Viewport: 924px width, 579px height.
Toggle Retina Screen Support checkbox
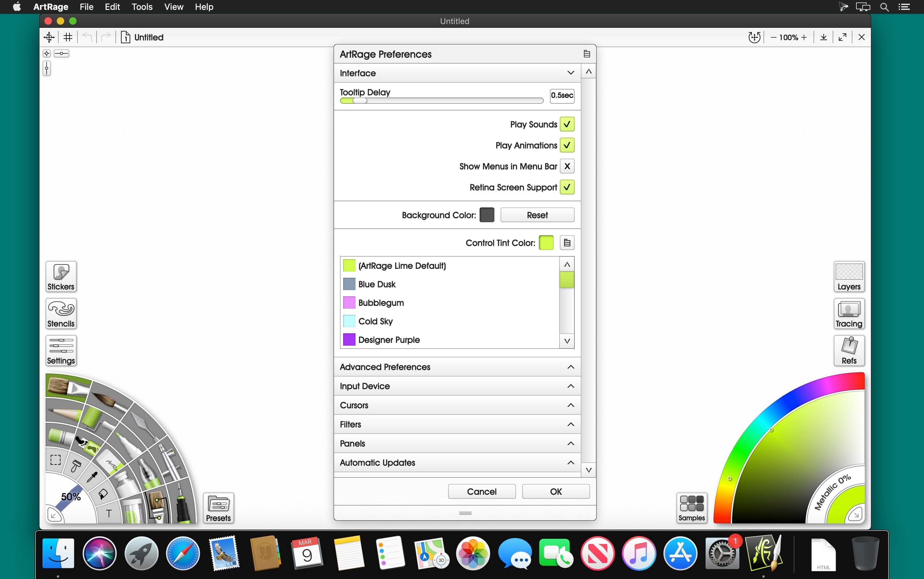(x=567, y=187)
